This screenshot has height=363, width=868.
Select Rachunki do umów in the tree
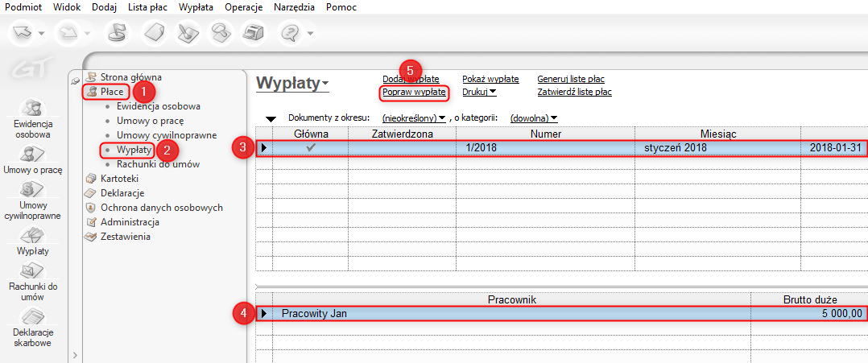[x=159, y=164]
